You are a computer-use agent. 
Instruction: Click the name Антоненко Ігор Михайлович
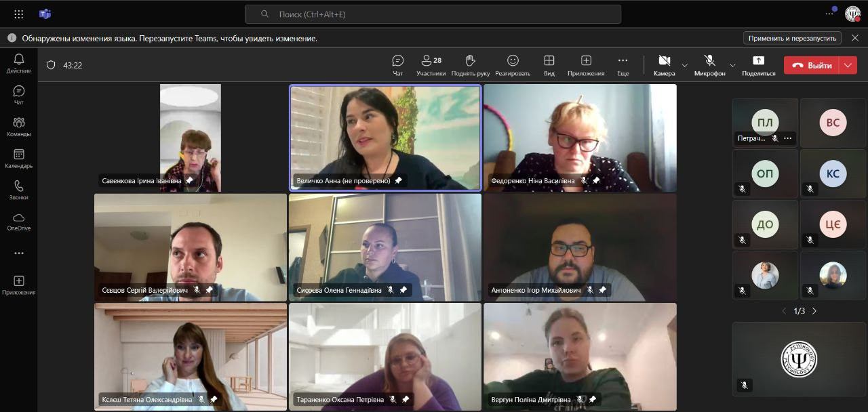tap(536, 290)
